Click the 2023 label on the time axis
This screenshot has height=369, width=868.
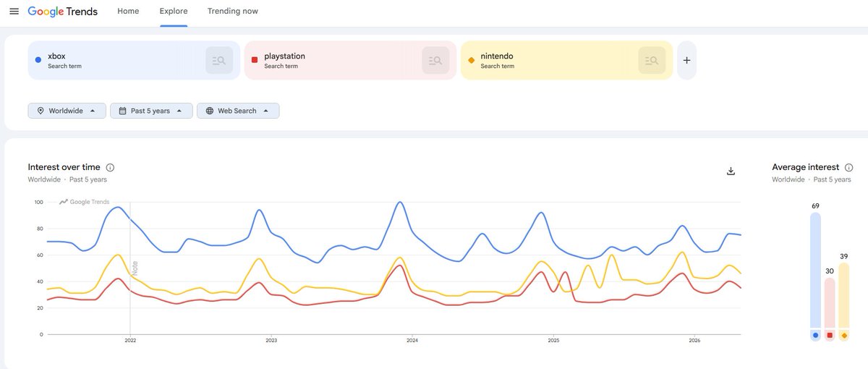click(x=271, y=340)
